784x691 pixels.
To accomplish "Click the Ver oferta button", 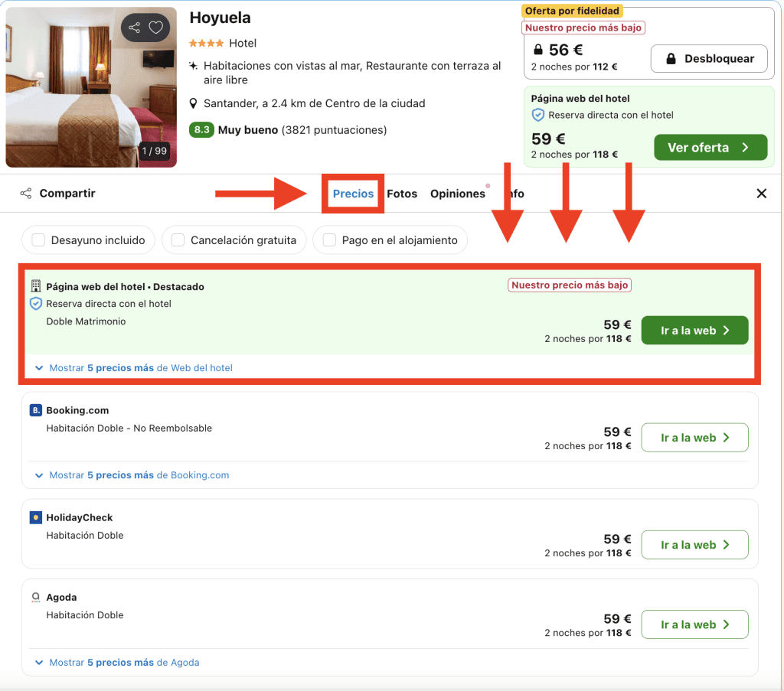I will (710, 148).
